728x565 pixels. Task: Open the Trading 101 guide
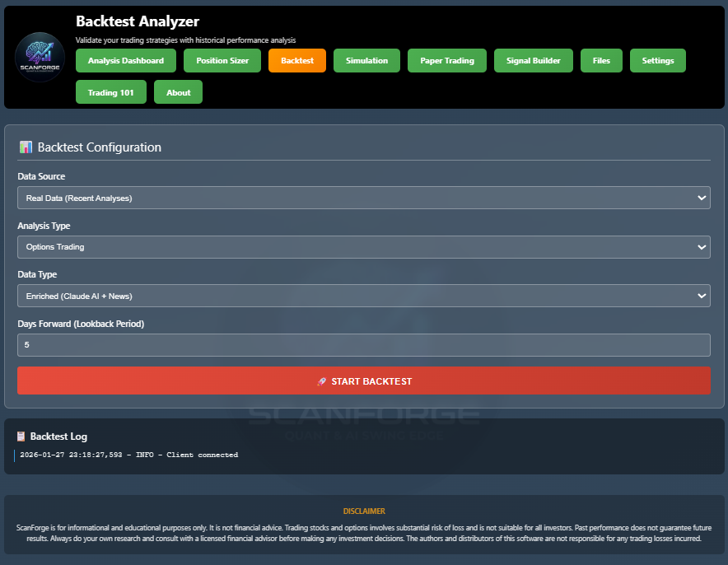[x=111, y=92]
